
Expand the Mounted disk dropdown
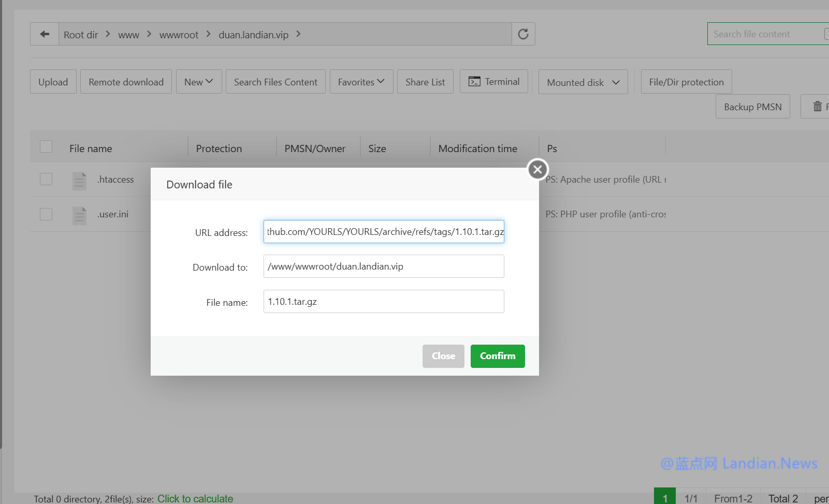[x=583, y=82]
